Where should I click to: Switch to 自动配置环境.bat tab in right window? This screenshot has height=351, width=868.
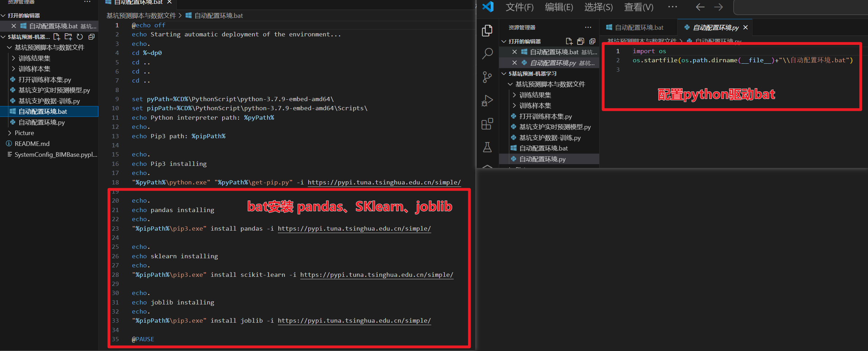(x=639, y=27)
